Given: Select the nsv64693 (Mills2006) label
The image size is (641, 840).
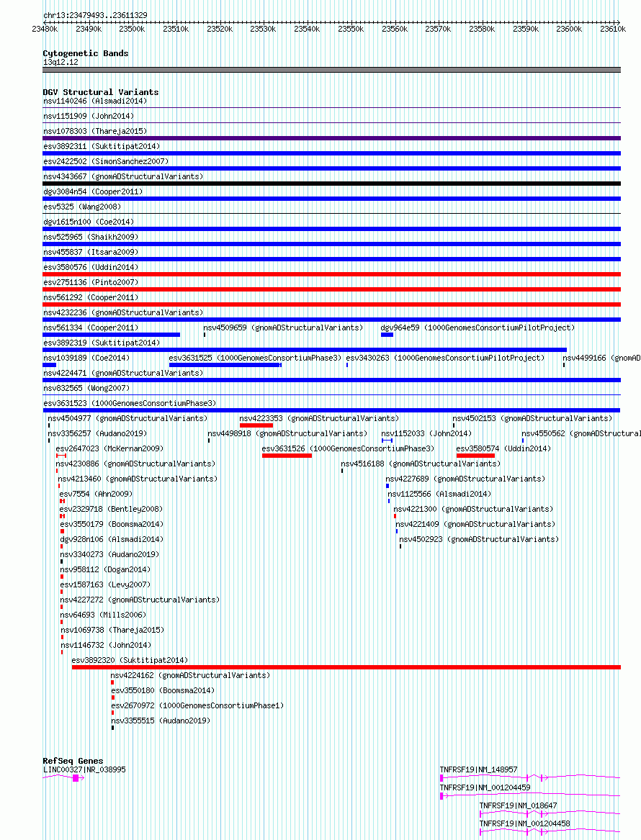Looking at the screenshot, I should point(103,615).
